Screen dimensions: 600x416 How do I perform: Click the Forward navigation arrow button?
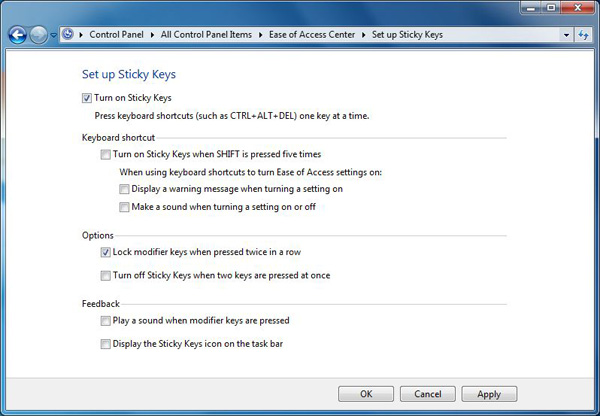pyautogui.click(x=38, y=35)
